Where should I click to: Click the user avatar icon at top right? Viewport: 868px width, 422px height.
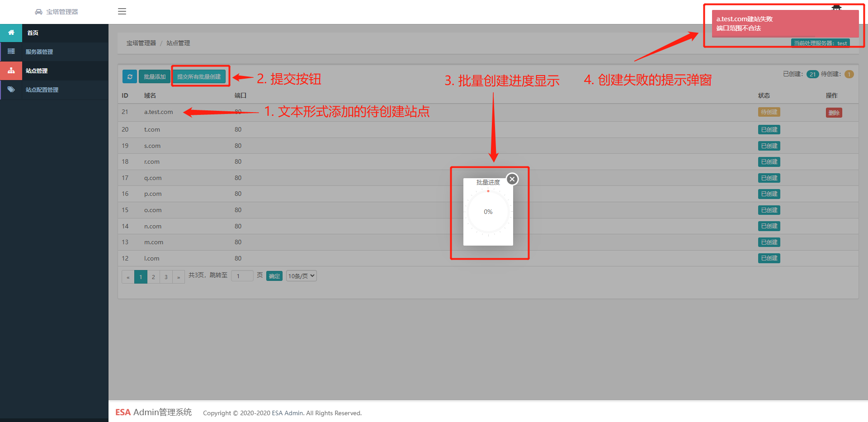[x=836, y=8]
